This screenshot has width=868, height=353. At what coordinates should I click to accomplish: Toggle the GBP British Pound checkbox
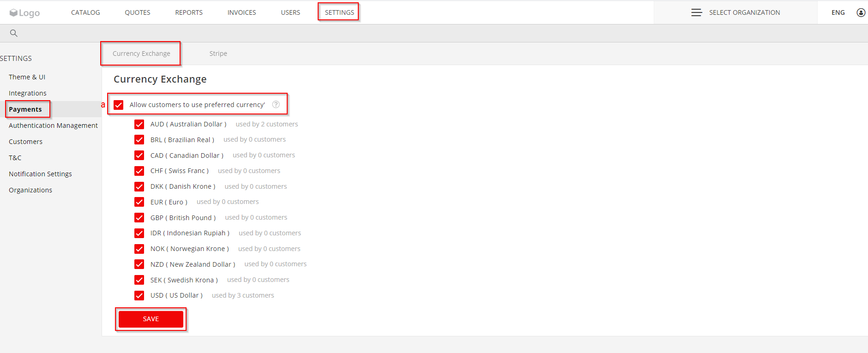pyautogui.click(x=139, y=218)
